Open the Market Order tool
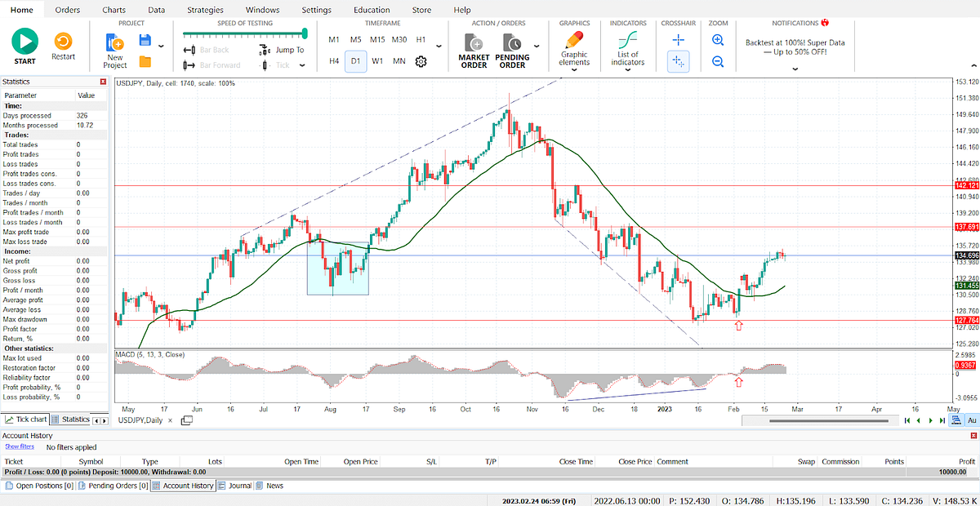The image size is (980, 506). click(x=474, y=45)
